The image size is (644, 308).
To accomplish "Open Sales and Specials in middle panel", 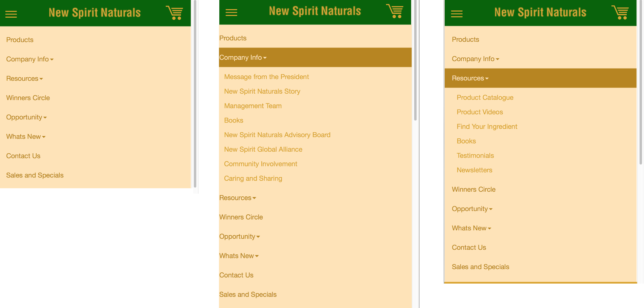I will click(x=248, y=294).
